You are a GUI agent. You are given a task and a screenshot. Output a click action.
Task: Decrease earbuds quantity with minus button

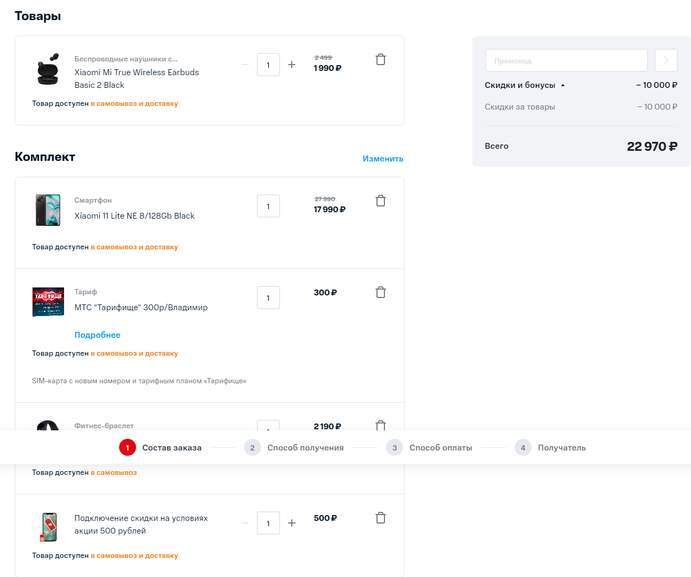point(245,65)
